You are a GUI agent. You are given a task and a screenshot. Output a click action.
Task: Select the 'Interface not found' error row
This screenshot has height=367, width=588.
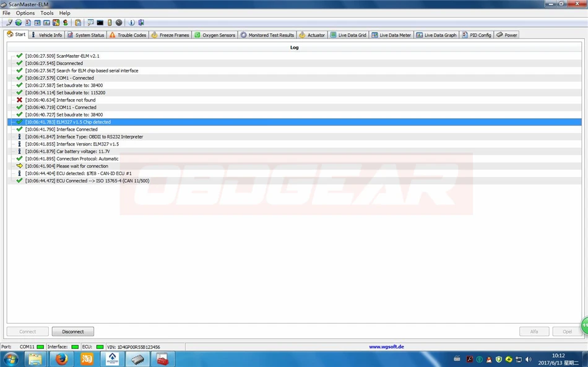pos(294,100)
